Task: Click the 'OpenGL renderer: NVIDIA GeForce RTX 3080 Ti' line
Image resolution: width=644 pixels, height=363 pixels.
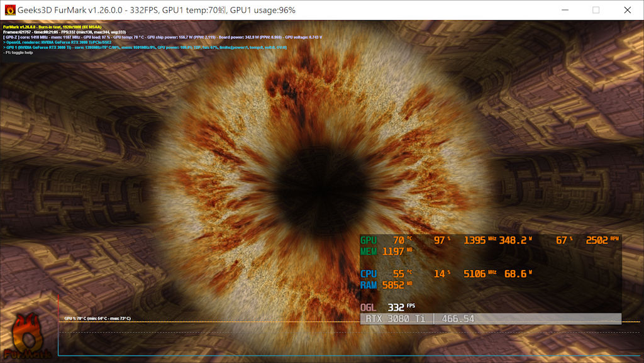Action: tap(57, 42)
